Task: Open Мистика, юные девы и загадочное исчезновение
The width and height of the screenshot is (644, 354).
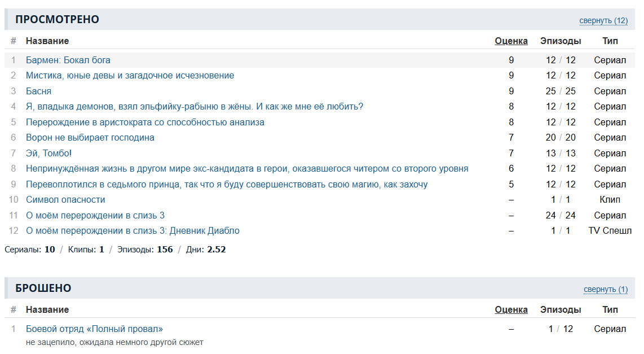Action: click(x=130, y=75)
